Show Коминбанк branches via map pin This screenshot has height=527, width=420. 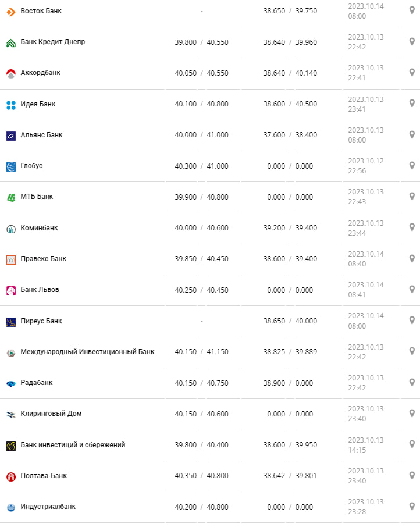412,227
